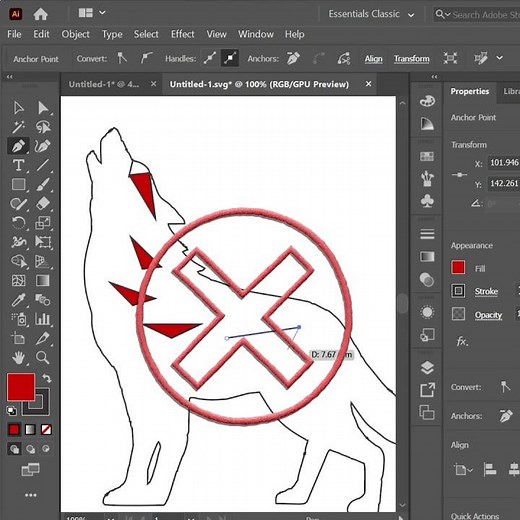This screenshot has height=520, width=520.
Task: Click the red Fill swatch in Appearance
Action: (x=458, y=268)
